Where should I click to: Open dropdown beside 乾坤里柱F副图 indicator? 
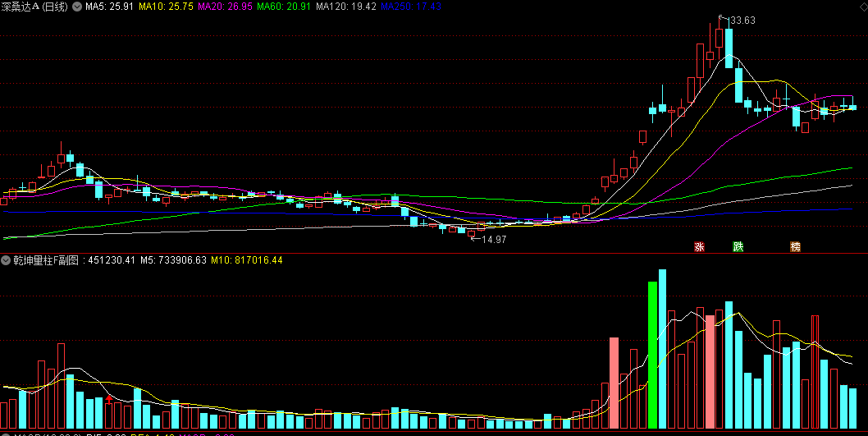[x=6, y=260]
